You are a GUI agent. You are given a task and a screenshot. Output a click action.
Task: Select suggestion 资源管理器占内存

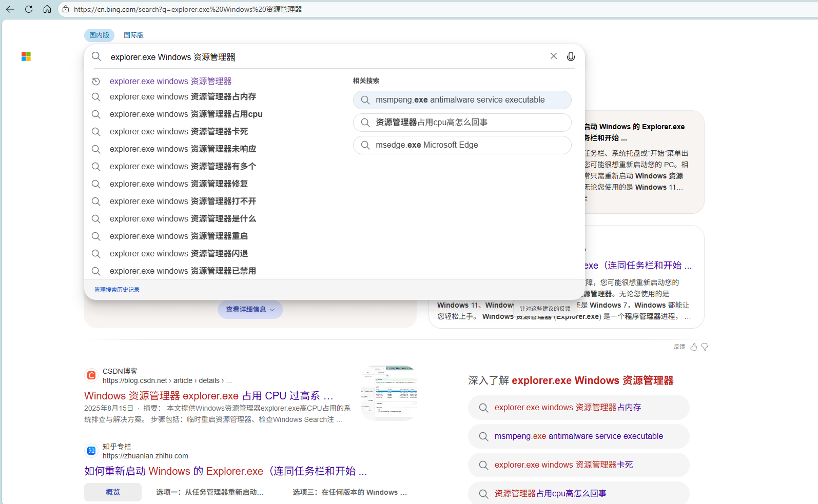[x=183, y=96]
